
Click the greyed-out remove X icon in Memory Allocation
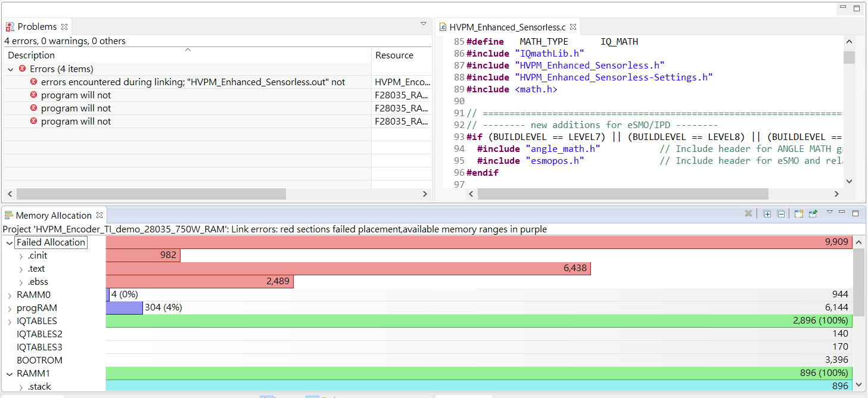click(748, 214)
